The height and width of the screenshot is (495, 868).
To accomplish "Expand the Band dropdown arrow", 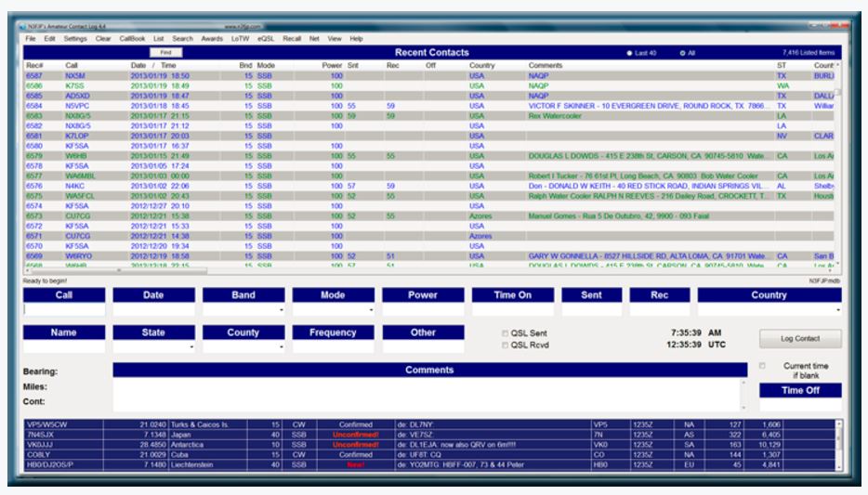I will [282, 309].
